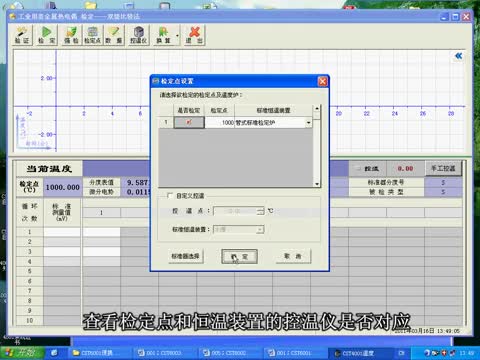The height and width of the screenshot is (360, 480).
Task: Click the CH language indicator in the taskbar
Action: click(x=401, y=353)
